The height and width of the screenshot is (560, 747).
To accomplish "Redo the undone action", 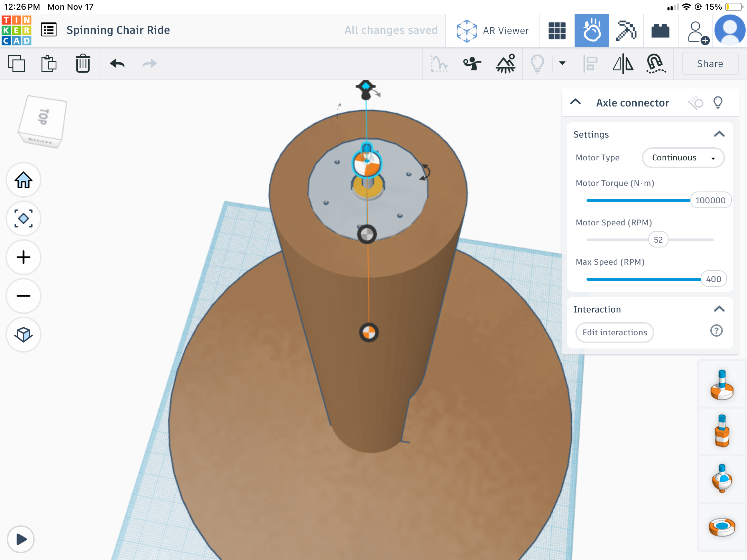I will [150, 64].
